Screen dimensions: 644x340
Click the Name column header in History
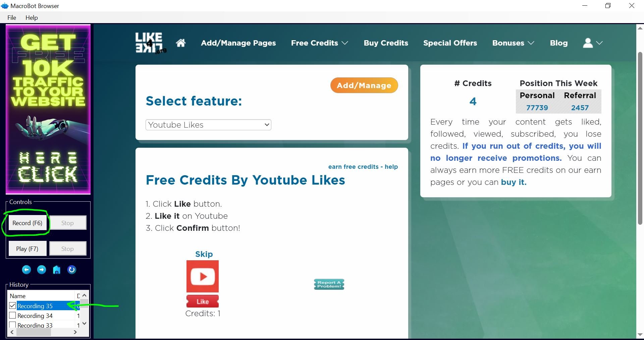point(41,296)
